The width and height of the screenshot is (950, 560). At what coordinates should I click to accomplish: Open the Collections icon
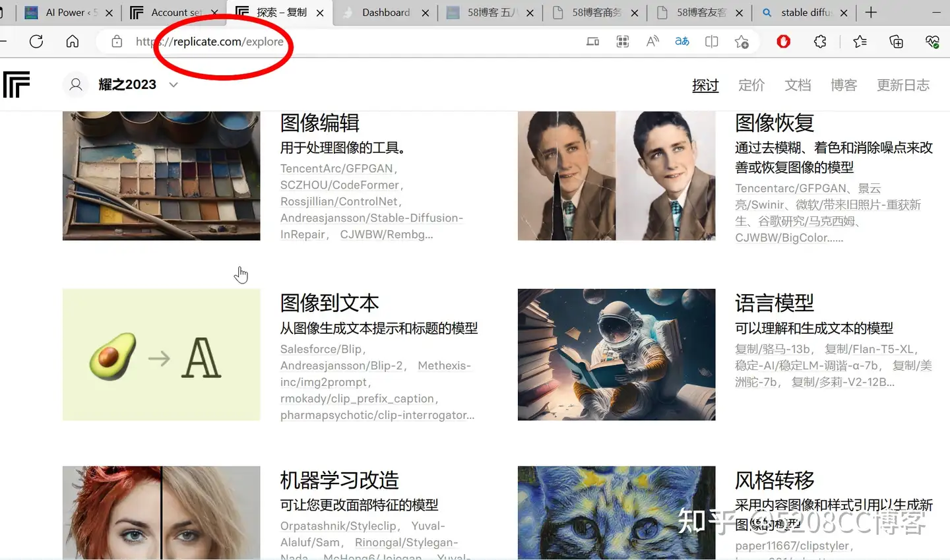pos(896,42)
